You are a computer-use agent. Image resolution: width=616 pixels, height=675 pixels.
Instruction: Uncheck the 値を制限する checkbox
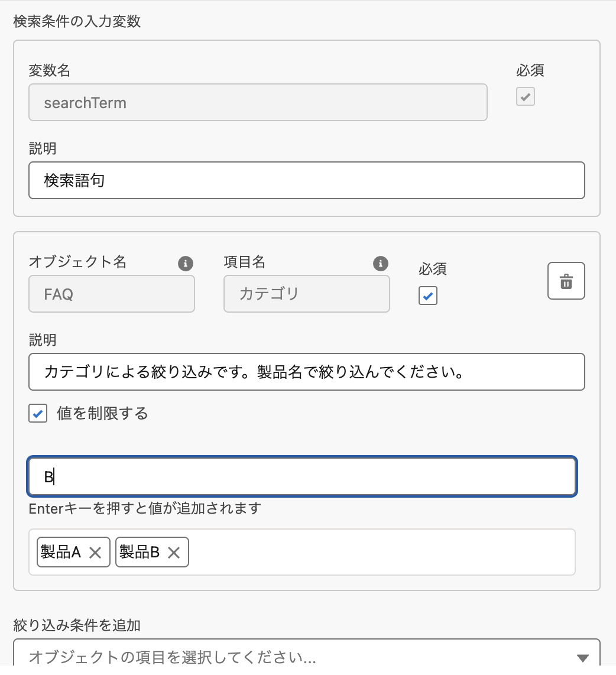tap(38, 413)
